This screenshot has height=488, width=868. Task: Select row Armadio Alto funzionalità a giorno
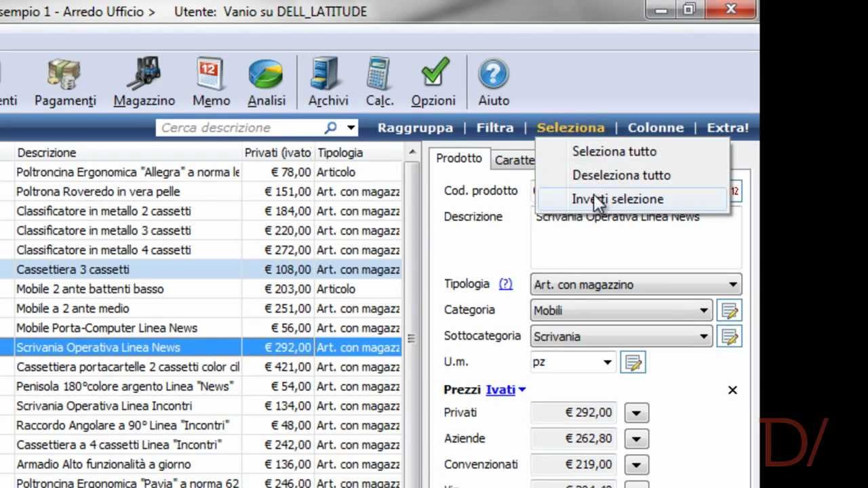pyautogui.click(x=201, y=464)
